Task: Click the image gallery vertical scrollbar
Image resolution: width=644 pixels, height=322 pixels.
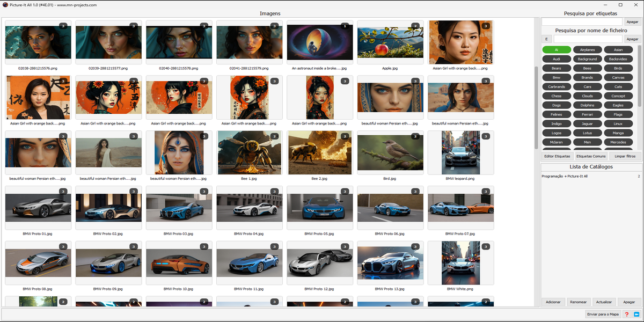Action: point(536,107)
